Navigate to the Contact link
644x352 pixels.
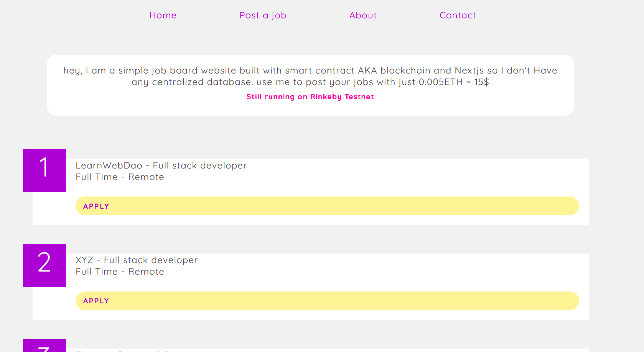click(x=458, y=15)
